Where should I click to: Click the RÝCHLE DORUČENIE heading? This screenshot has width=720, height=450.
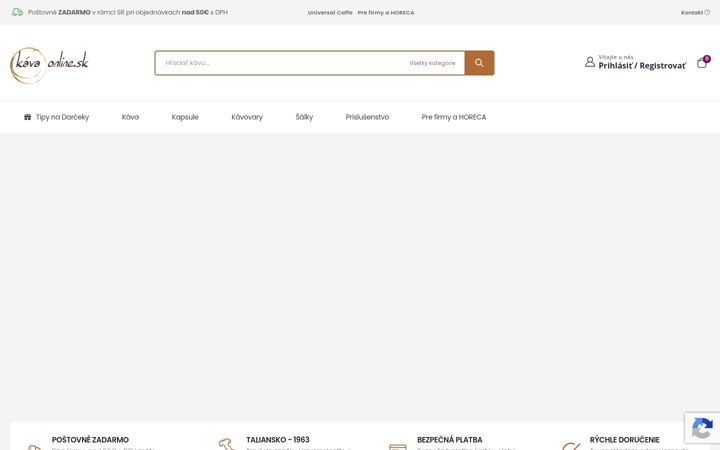coord(624,439)
